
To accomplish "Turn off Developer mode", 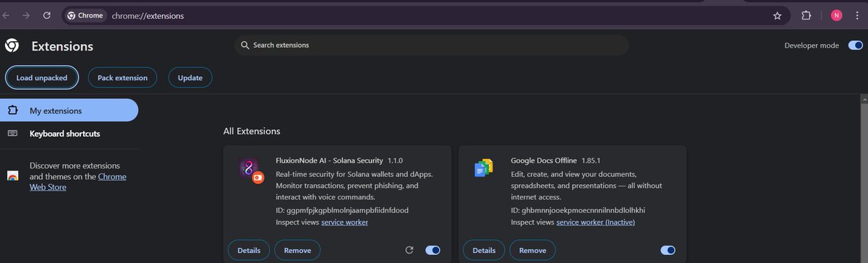I will coord(855,45).
